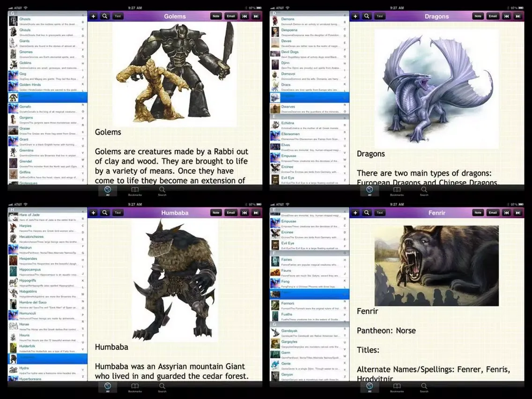Skip to the next entry from Fenrir
The image size is (532, 399).
point(518,213)
